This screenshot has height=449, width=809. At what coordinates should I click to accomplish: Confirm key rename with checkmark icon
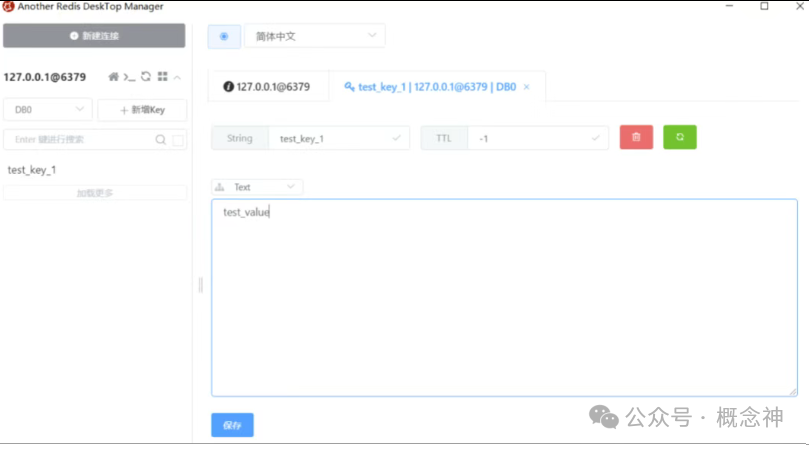(396, 138)
